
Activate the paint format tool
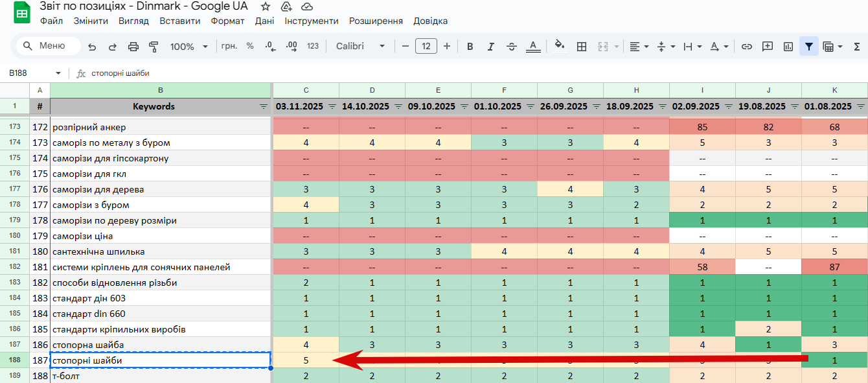click(154, 47)
